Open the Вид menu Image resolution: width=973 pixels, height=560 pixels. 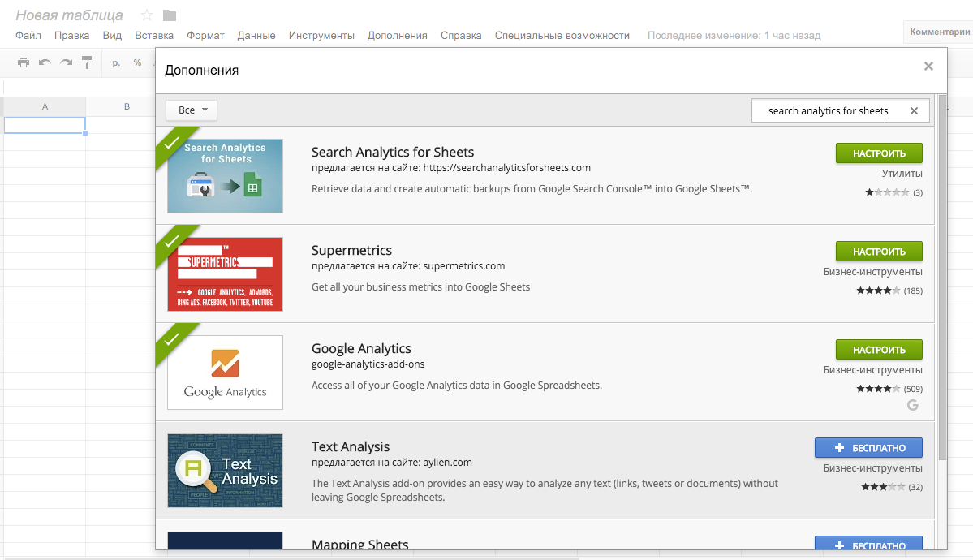click(x=112, y=36)
